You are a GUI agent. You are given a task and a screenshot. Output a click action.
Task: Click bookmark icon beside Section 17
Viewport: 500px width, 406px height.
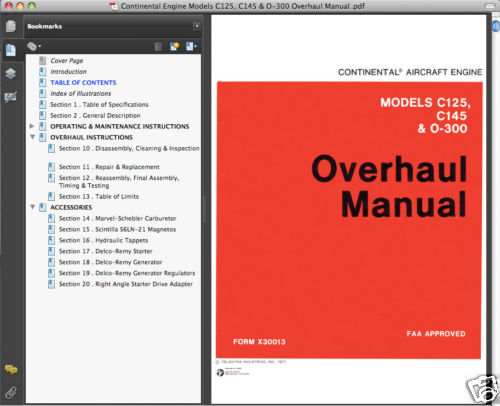51,251
